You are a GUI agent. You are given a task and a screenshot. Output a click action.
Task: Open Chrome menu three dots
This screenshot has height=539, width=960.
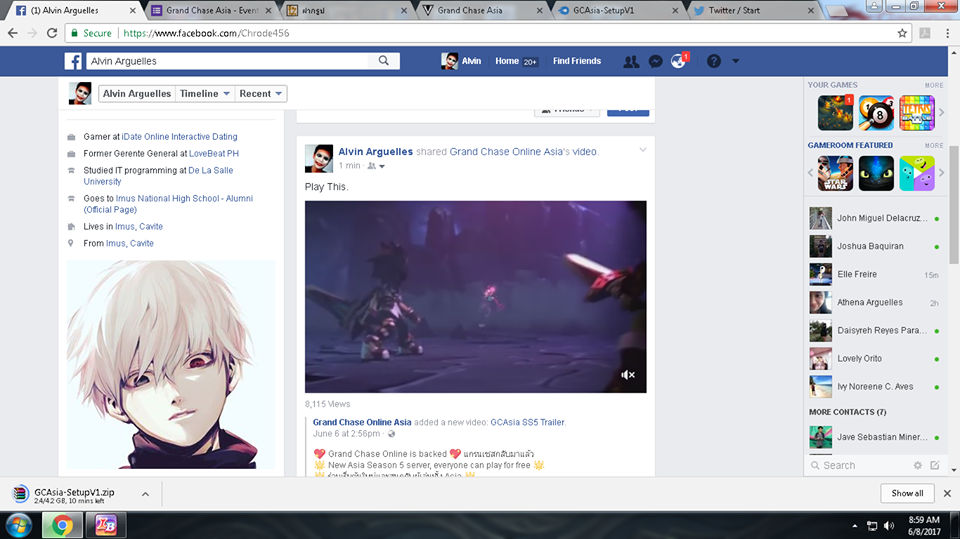point(947,33)
